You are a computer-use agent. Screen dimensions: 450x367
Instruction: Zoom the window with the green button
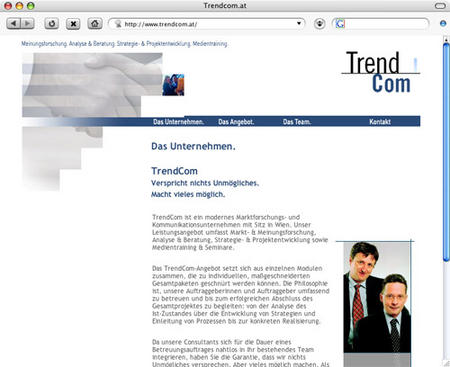(x=31, y=6)
